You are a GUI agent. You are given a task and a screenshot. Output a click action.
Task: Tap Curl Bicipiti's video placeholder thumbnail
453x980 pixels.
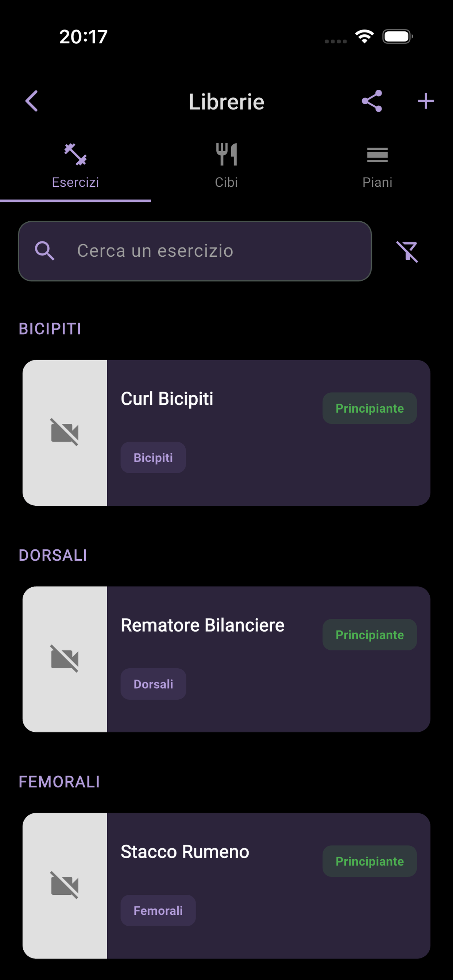tap(65, 432)
